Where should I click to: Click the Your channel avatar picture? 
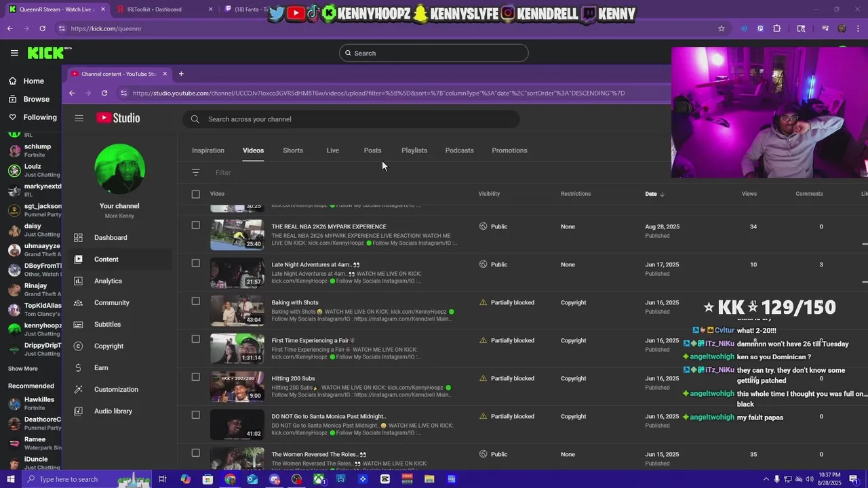[119, 169]
